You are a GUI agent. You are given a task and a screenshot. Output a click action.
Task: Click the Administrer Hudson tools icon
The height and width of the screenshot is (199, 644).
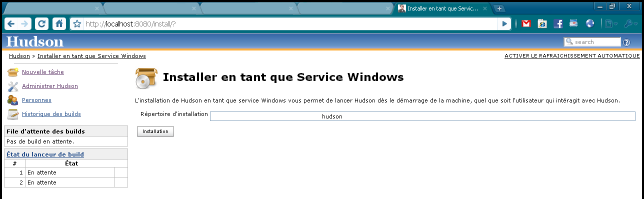pyautogui.click(x=13, y=86)
